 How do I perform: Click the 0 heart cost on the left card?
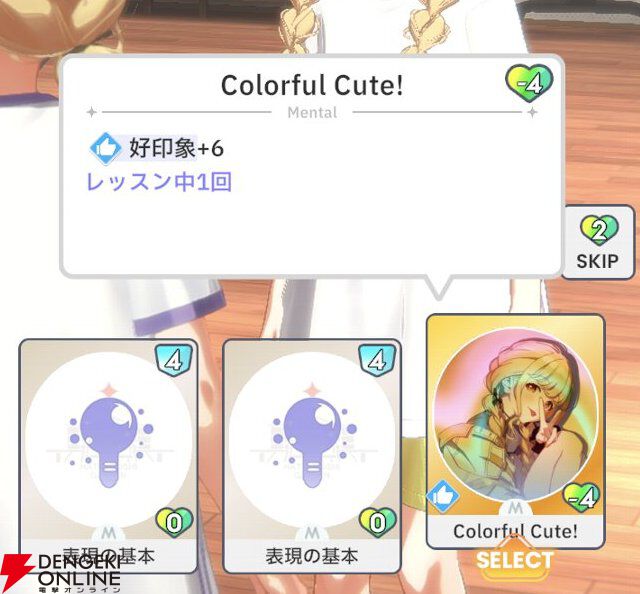174,522
